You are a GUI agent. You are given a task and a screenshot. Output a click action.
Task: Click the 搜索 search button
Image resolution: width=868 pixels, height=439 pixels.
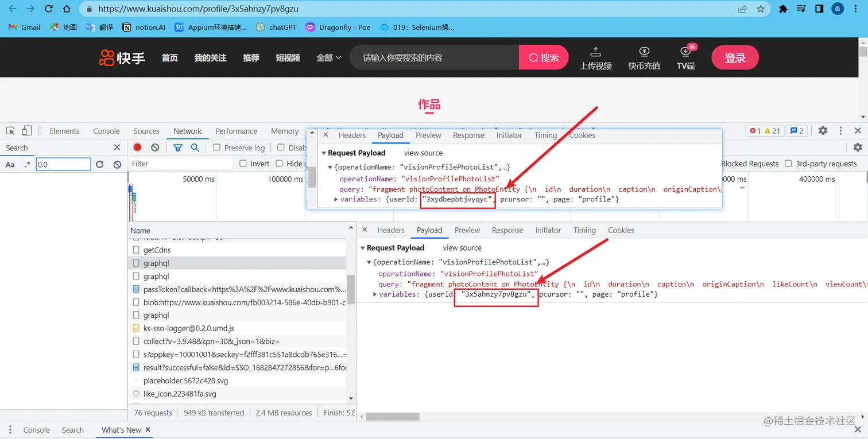[544, 57]
